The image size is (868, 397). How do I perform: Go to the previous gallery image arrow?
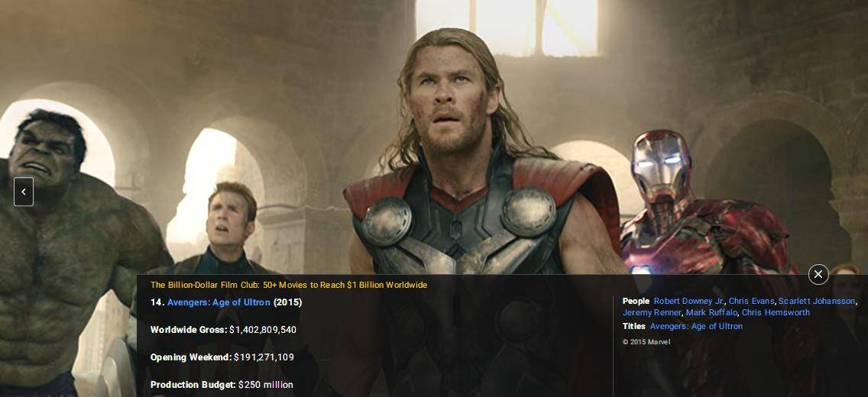pos(24,192)
